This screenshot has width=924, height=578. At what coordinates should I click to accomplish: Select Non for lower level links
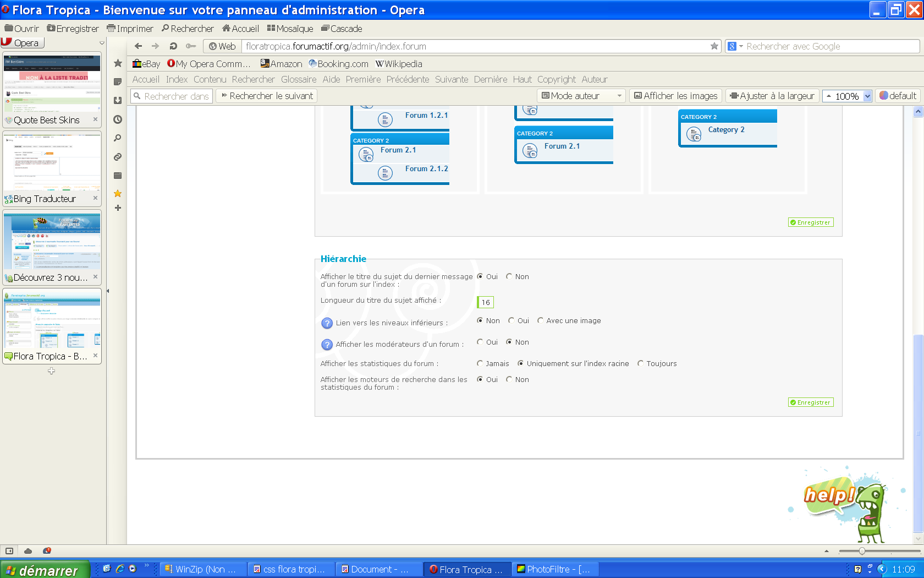[x=480, y=320]
